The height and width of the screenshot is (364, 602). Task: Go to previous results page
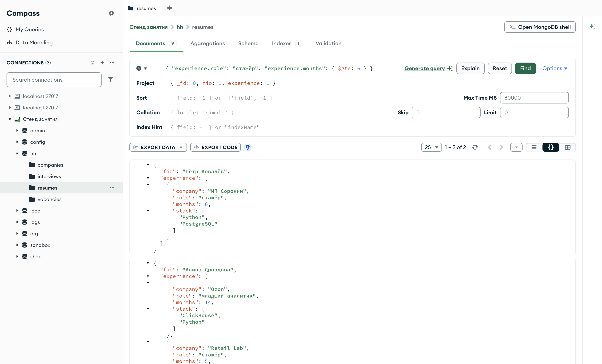click(x=490, y=147)
